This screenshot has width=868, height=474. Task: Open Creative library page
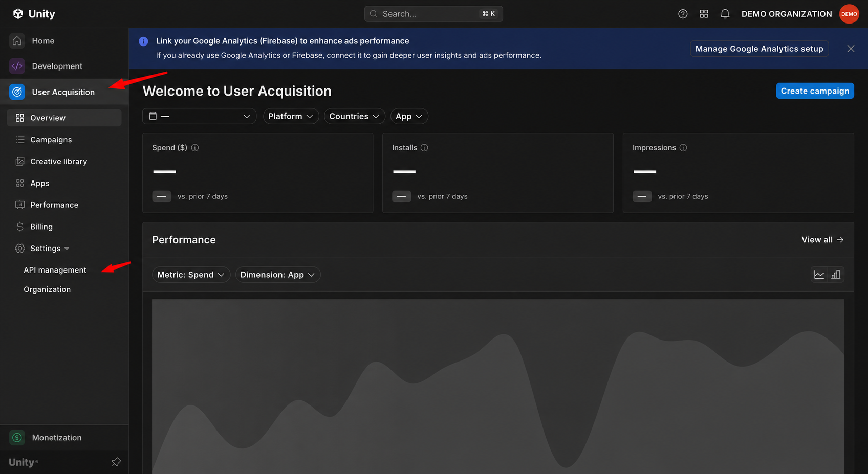pos(64,162)
